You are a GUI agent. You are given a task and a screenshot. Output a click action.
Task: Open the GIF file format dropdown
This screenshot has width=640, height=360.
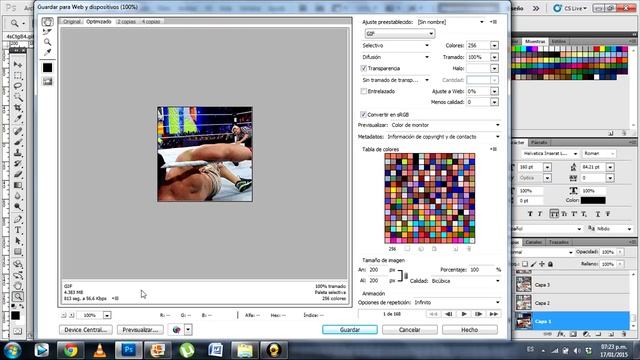coord(400,33)
